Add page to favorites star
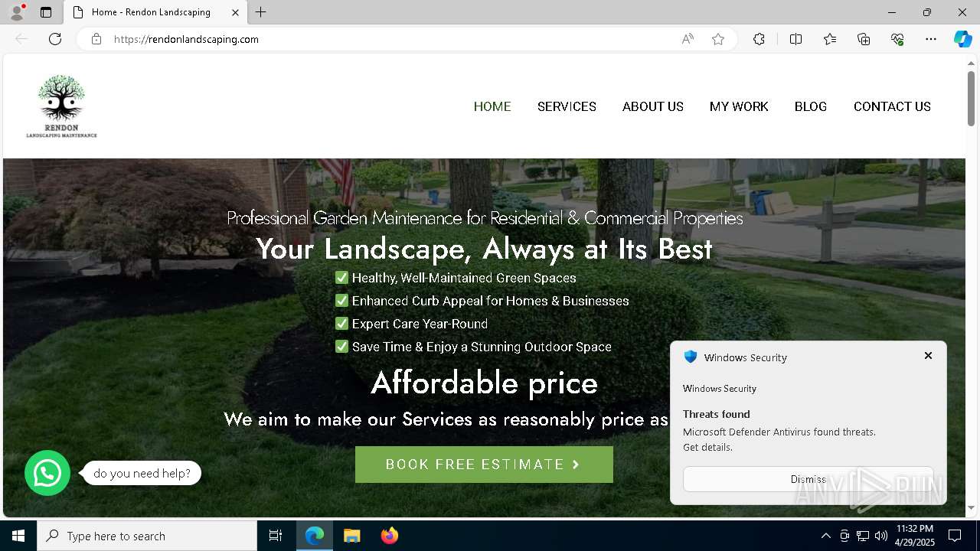The image size is (980, 551). point(718,39)
